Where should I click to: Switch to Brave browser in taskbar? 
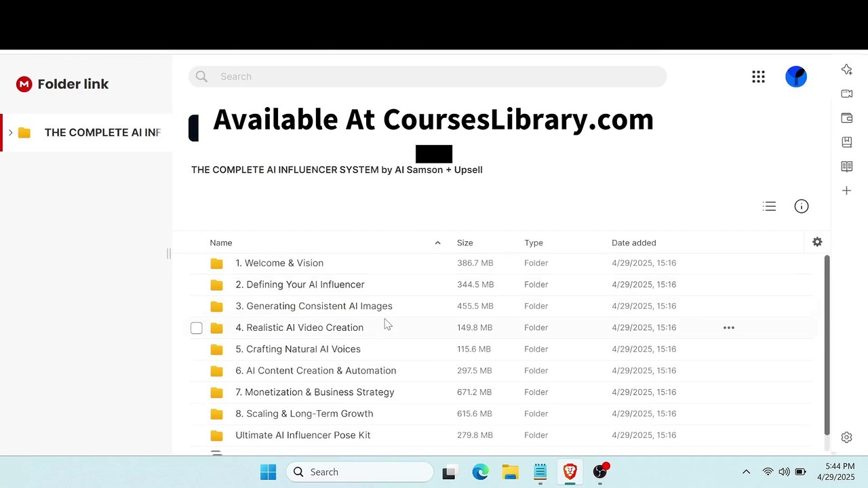[570, 472]
